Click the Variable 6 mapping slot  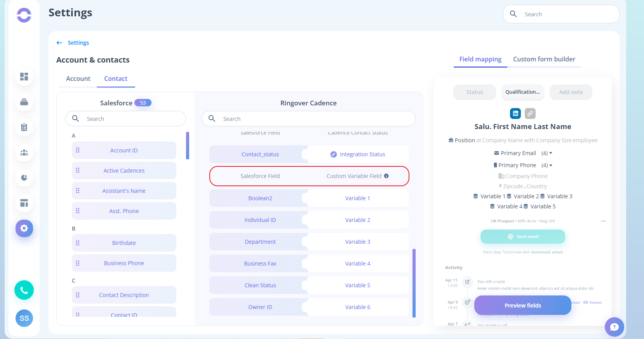pos(357,307)
